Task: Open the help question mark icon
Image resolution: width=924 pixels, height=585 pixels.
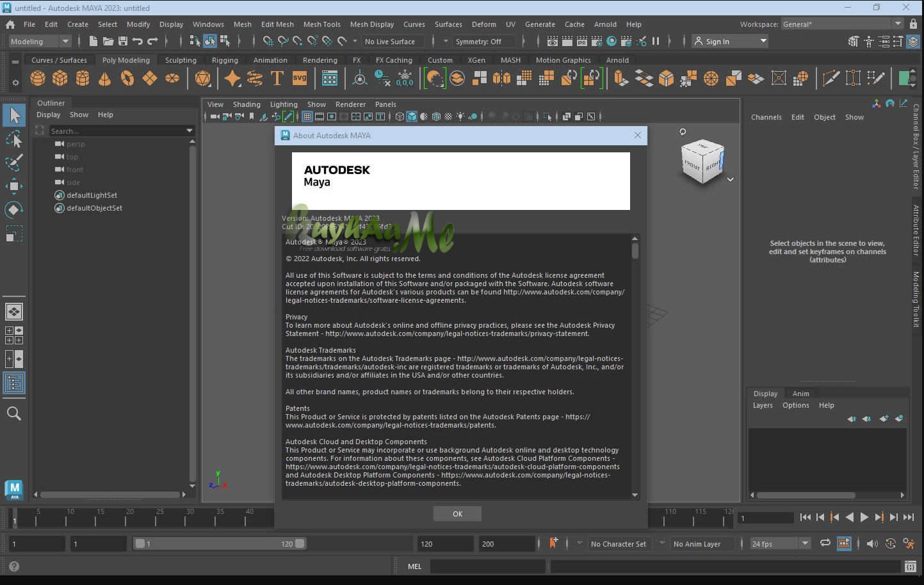Action: coord(14,566)
